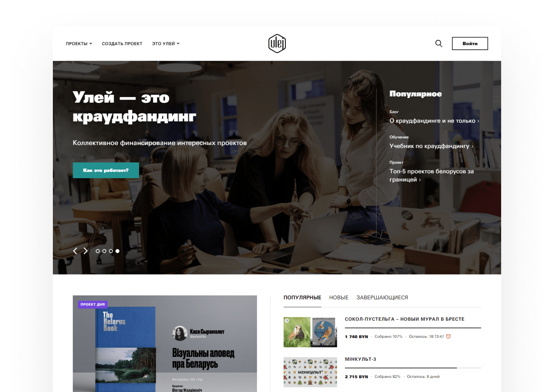The width and height of the screenshot is (554, 392).
Task: Open Учебник по краудфандингу link
Action: click(x=431, y=146)
